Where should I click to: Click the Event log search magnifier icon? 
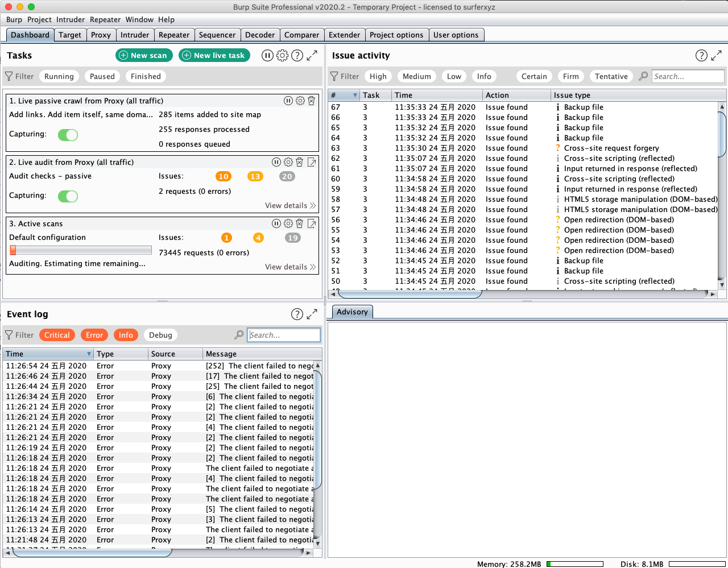[239, 335]
